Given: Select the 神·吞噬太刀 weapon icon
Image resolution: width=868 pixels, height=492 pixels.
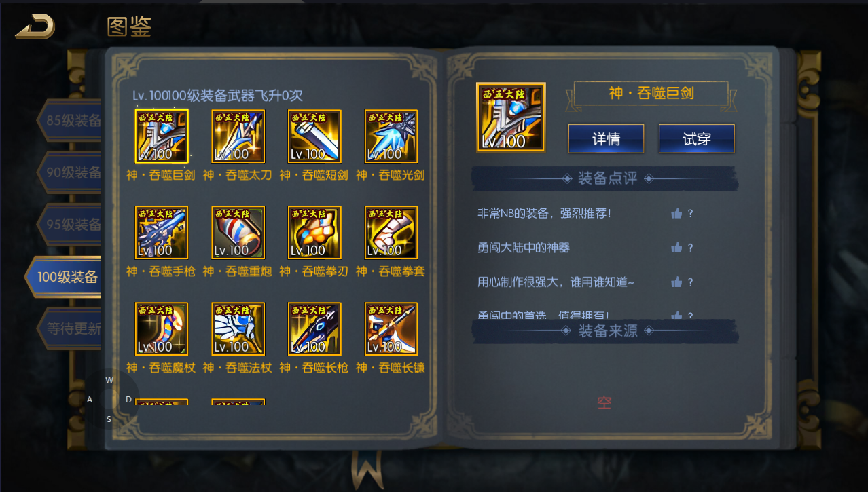Looking at the screenshot, I should [x=238, y=136].
